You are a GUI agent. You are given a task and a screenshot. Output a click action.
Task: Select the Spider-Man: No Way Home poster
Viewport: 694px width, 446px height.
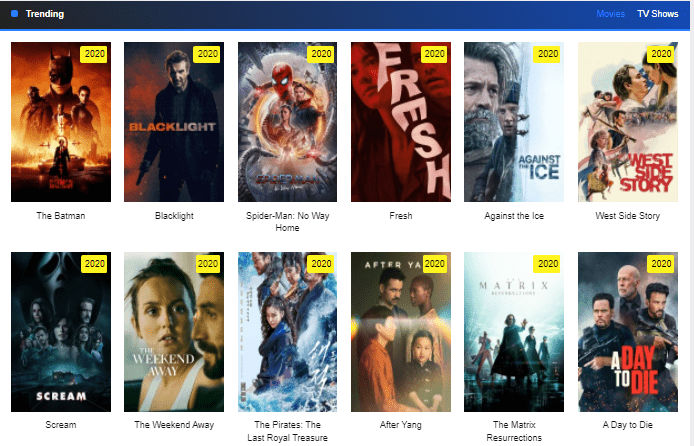287,122
